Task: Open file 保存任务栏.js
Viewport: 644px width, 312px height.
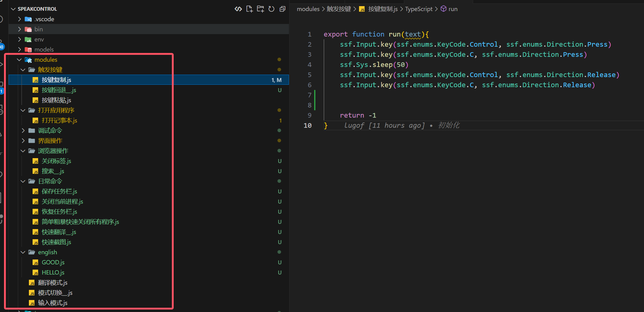Action: click(x=148, y=191)
